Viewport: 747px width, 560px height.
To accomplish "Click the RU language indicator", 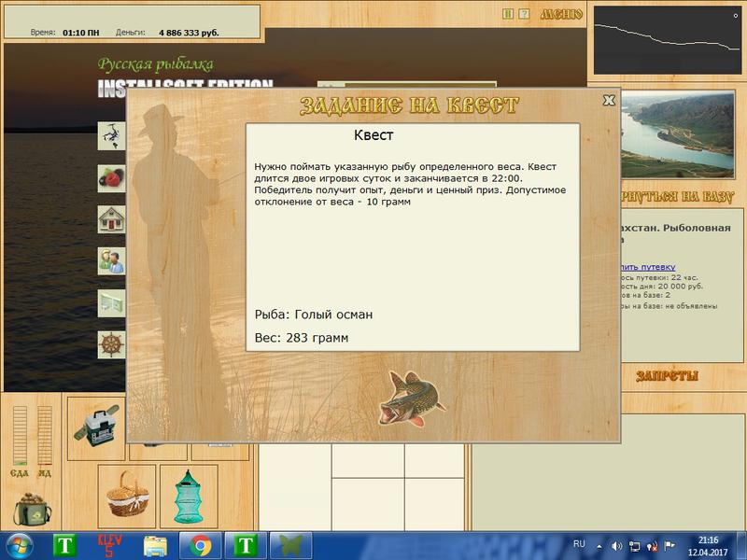I will pyautogui.click(x=579, y=544).
